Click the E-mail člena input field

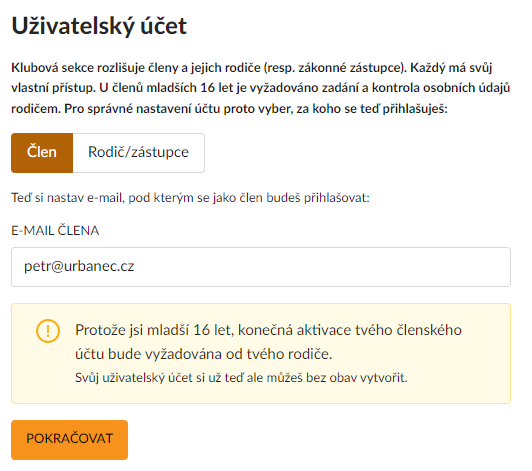(261, 267)
